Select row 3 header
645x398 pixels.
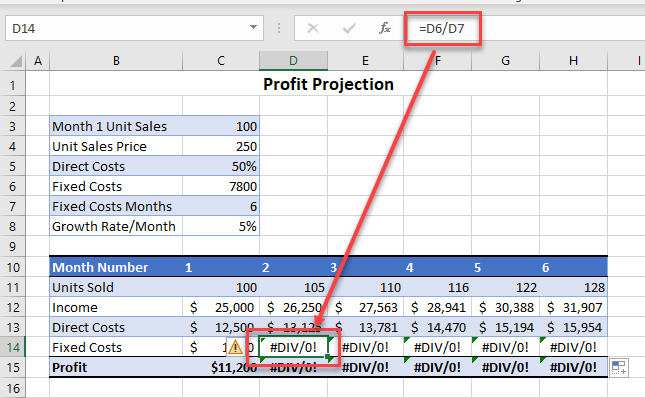(13, 126)
